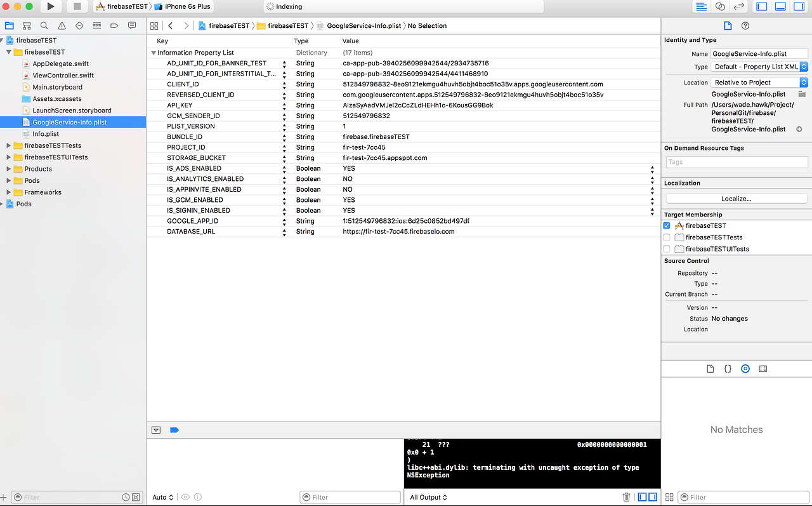Viewport: 812px width, 506px height.
Task: Click iPhone 6s Plus device selector
Action: click(183, 6)
